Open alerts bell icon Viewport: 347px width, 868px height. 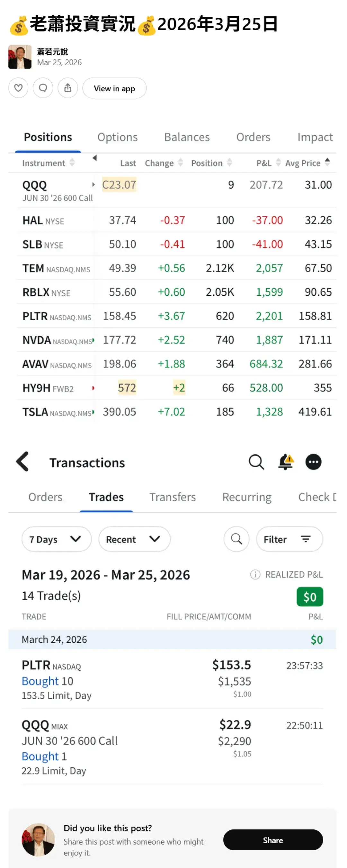tap(285, 462)
